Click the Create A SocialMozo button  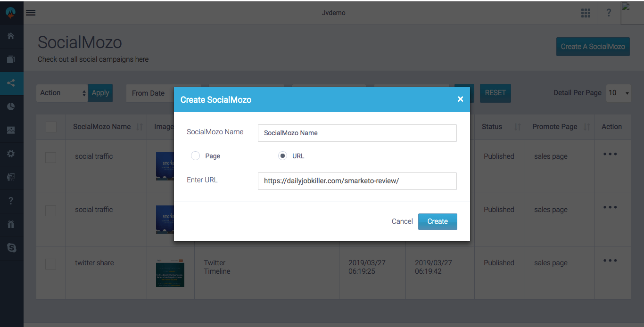click(593, 47)
